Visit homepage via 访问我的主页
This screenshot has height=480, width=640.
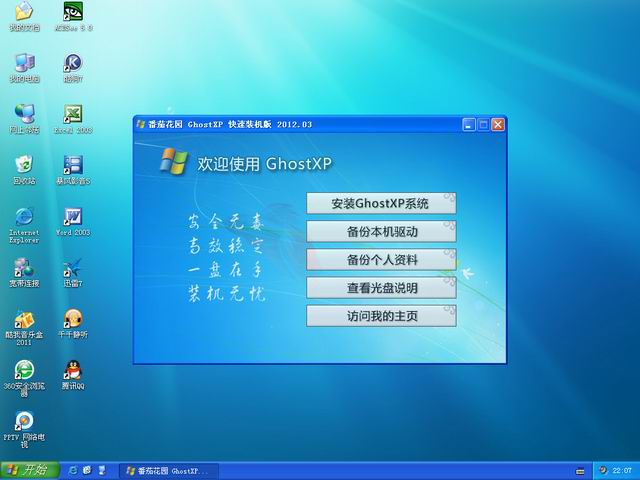point(381,316)
